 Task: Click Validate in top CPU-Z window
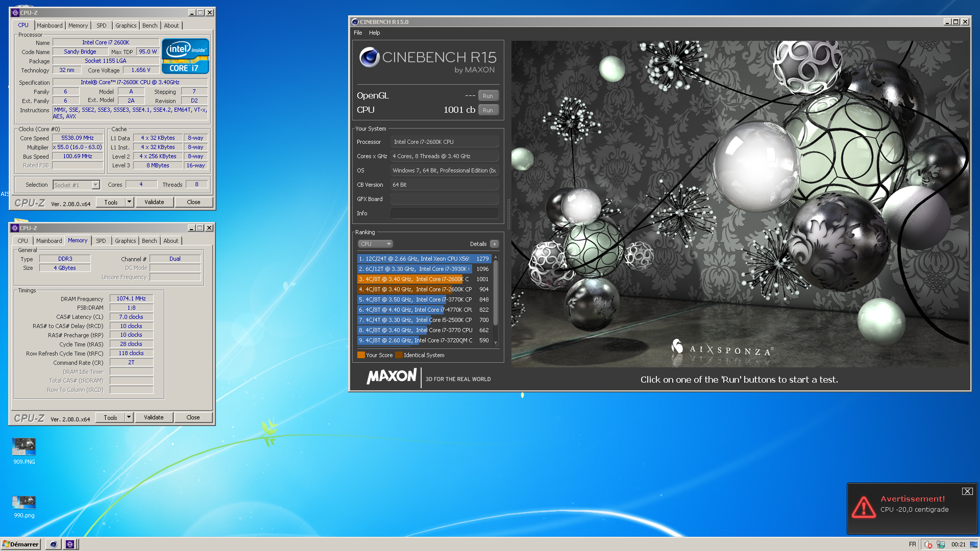click(x=154, y=202)
